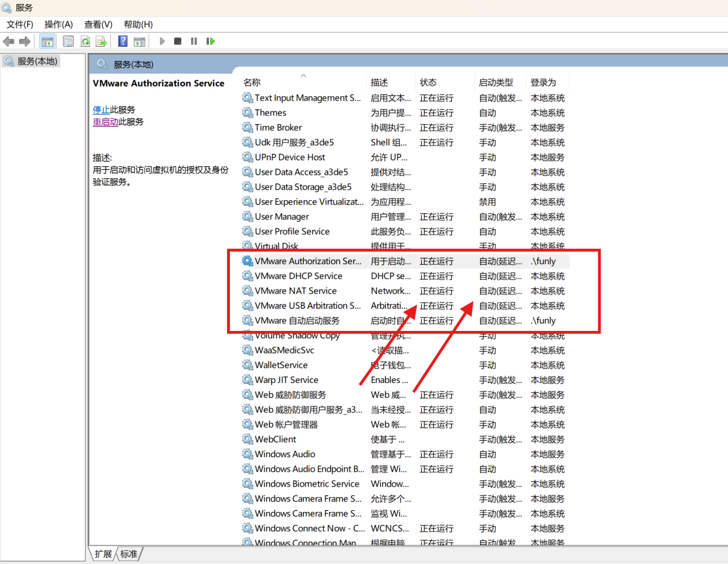Select the VMware USB Arbitration Service row
Image resolution: width=728 pixels, height=564 pixels.
405,305
